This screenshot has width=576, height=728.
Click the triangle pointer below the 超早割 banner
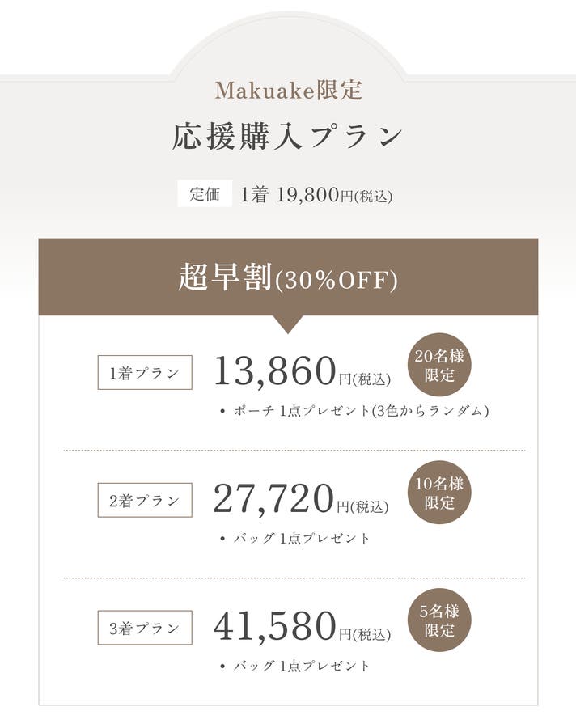[288, 324]
